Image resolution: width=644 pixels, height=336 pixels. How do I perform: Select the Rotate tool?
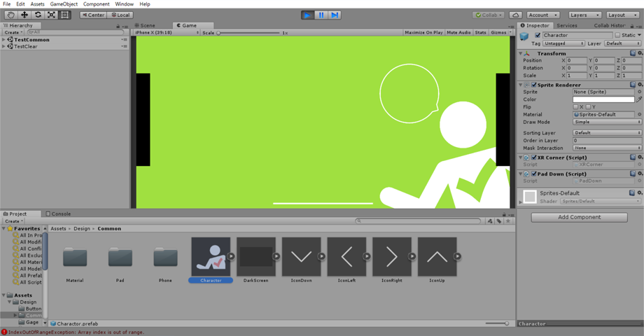(x=38, y=15)
